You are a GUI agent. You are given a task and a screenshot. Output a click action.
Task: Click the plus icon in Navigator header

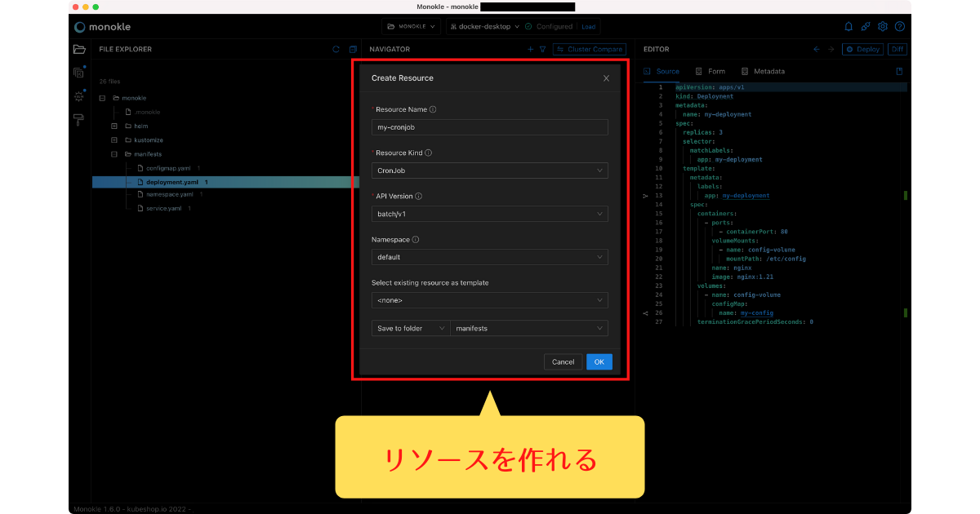pos(530,49)
